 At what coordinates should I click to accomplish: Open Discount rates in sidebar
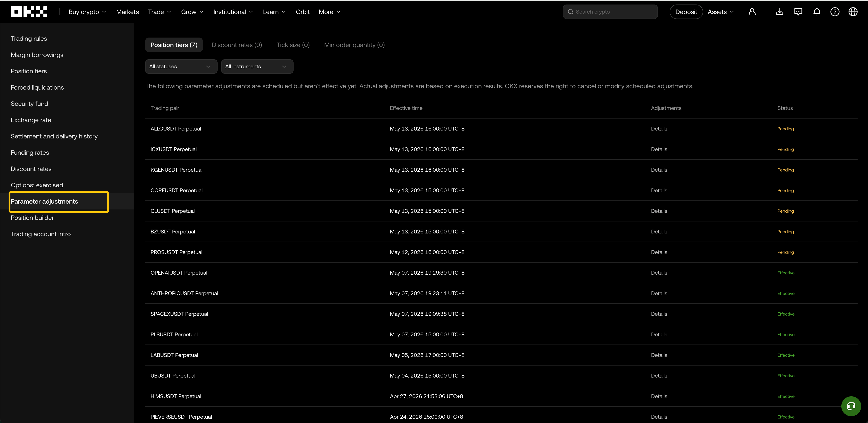(31, 169)
